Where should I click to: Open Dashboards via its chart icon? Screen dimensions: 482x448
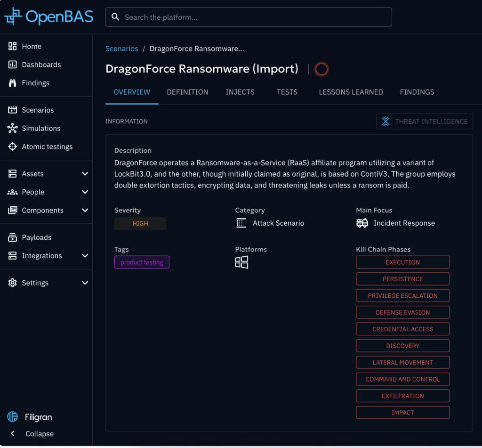tap(13, 65)
